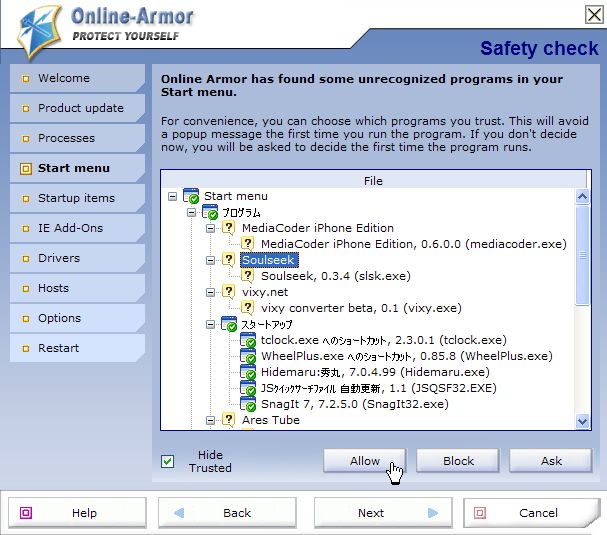
Task: Collapse the MediaCoder iPhone Edition node
Action: 210,228
